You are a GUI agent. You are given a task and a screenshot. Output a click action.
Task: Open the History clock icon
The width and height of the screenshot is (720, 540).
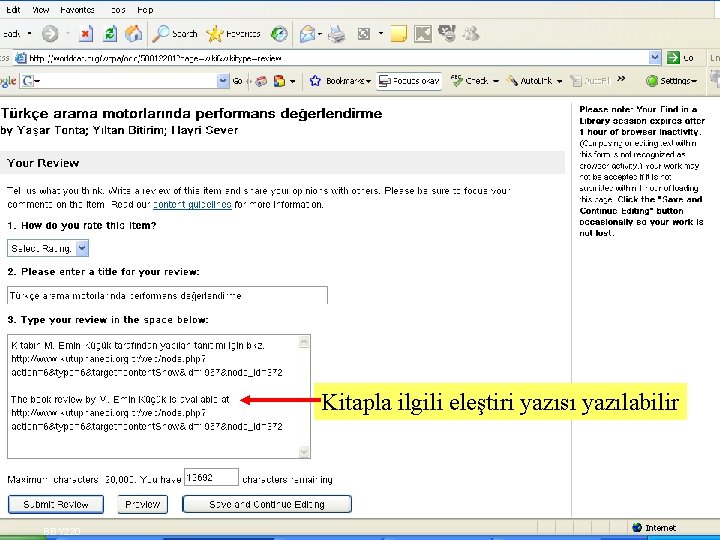tap(279, 34)
